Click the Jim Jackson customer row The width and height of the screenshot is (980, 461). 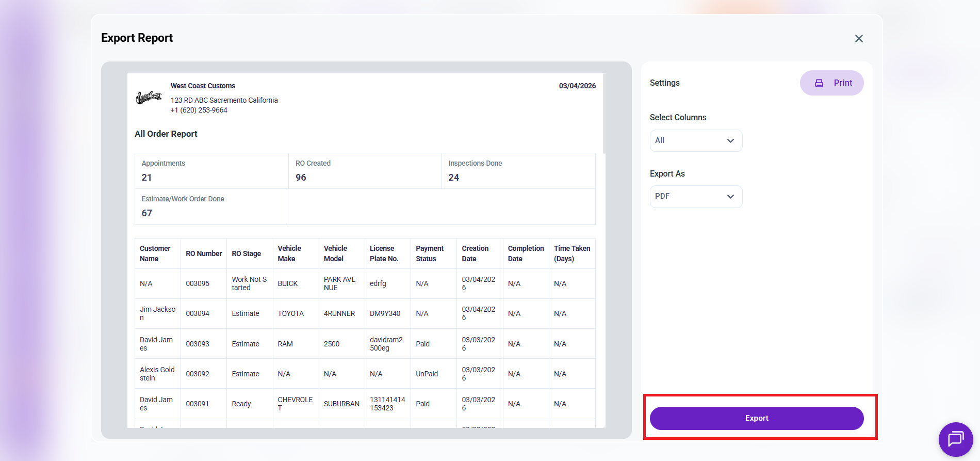[x=158, y=313]
